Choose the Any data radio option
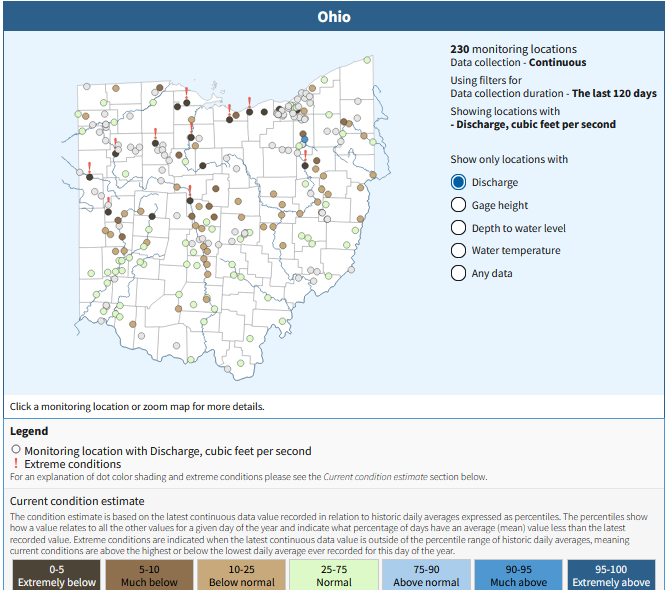This screenshot has width=666, height=590. point(458,273)
